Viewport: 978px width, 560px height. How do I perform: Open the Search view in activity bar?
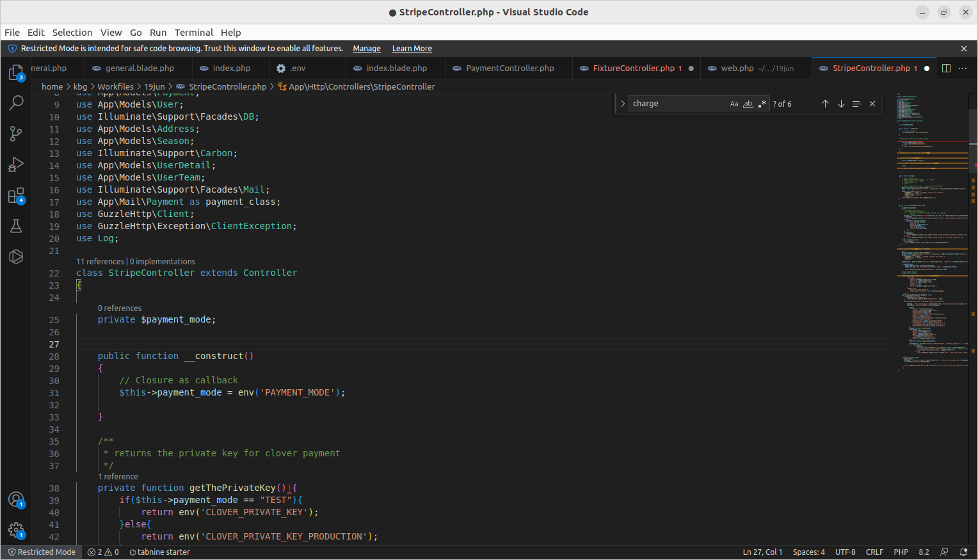[x=16, y=102]
